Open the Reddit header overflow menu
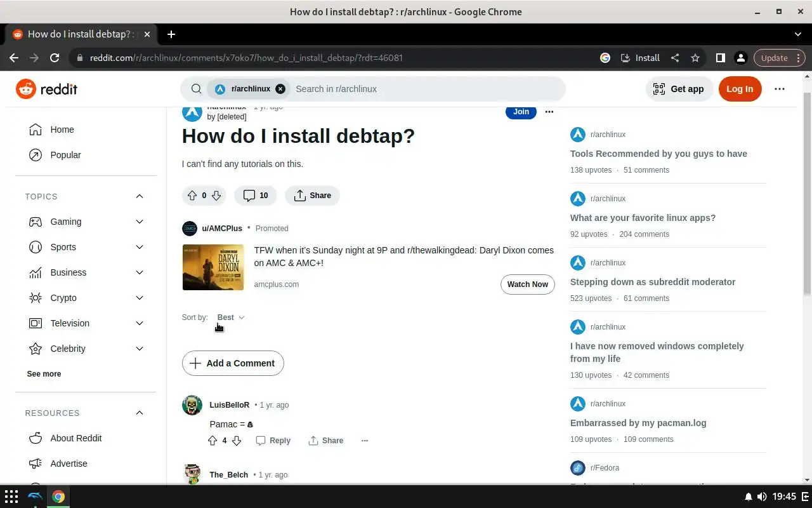The image size is (812, 508). 780,89
